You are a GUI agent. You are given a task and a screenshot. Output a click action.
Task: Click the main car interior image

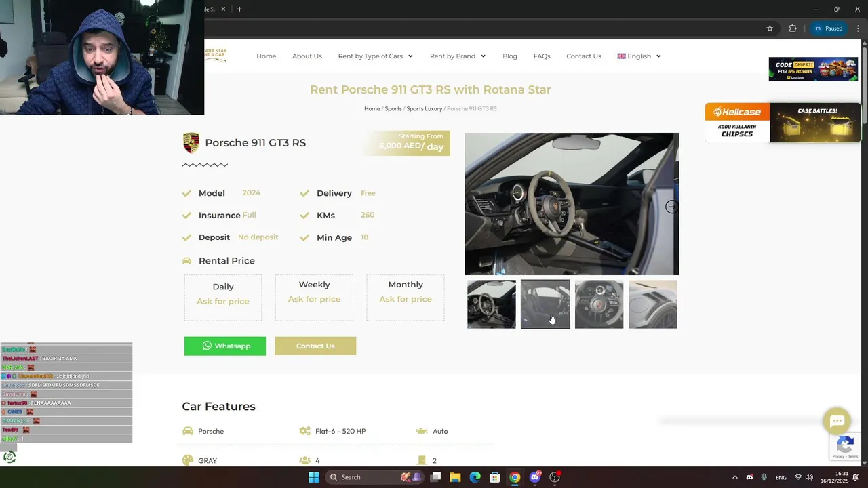click(x=572, y=204)
